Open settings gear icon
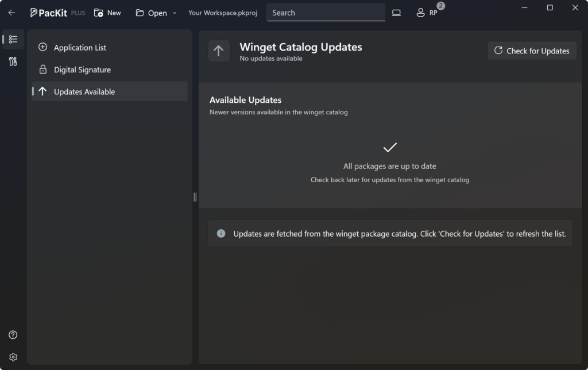Screen dimensions: 588x370 [13, 357]
